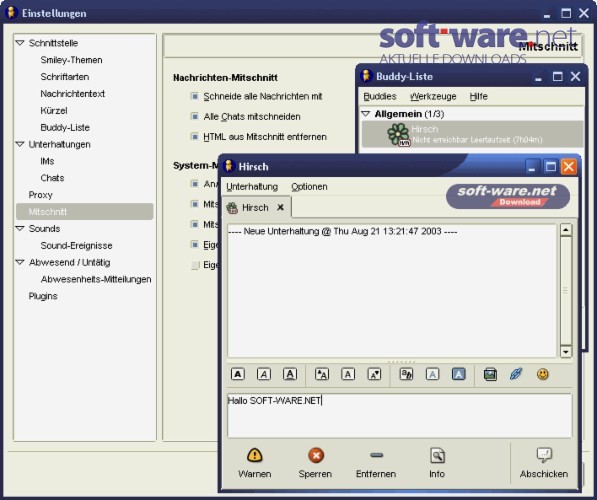Click the normal font size icon
This screenshot has height=500, width=597.
pyautogui.click(x=348, y=374)
